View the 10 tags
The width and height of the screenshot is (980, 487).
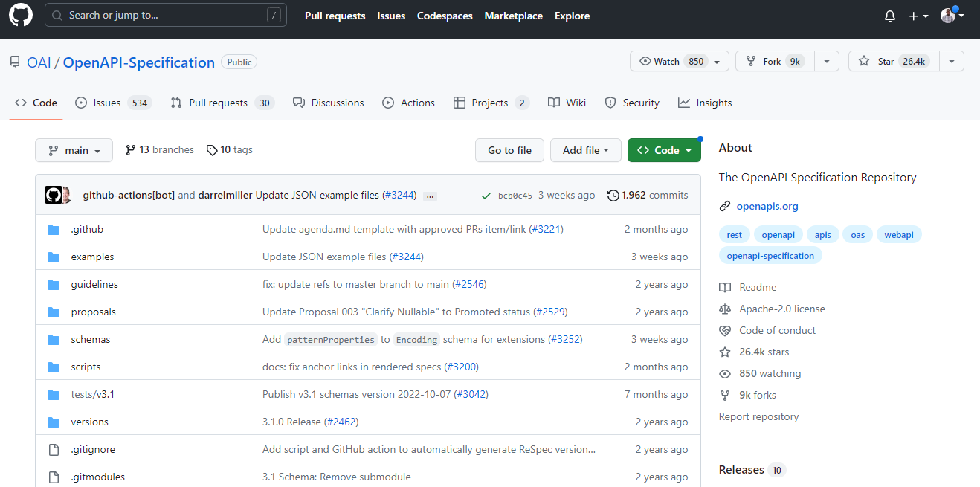[230, 149]
